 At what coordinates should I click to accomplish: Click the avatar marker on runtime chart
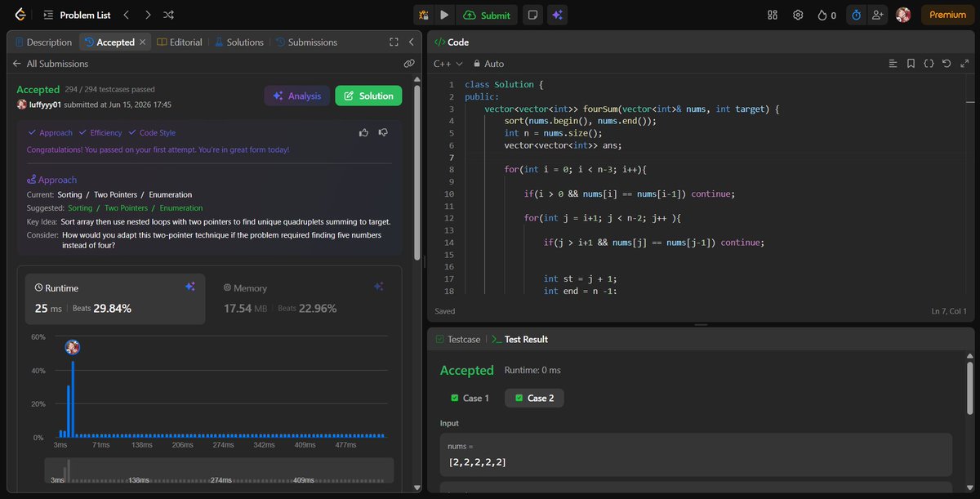[72, 347]
